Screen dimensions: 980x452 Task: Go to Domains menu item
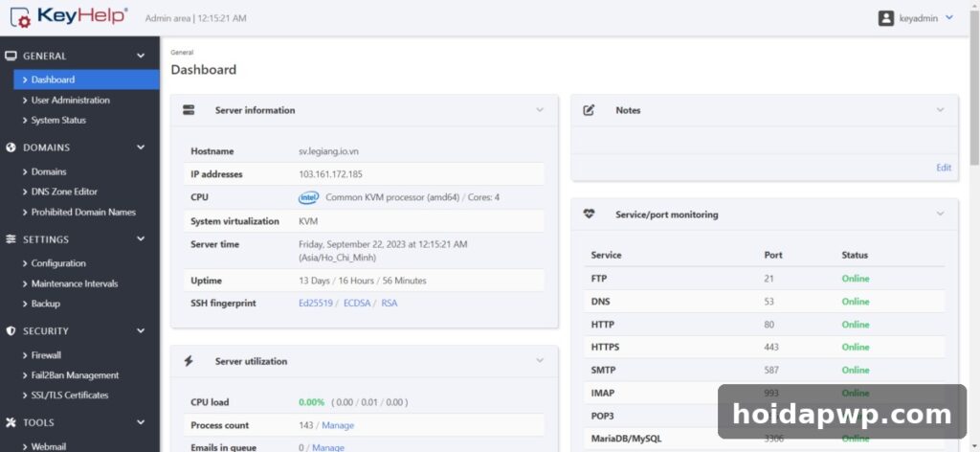(x=48, y=171)
